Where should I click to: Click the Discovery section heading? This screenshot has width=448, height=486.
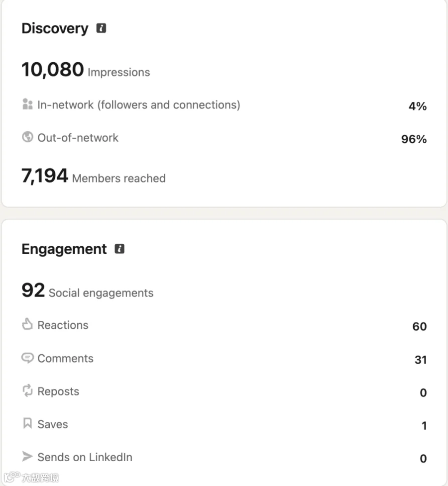(55, 28)
